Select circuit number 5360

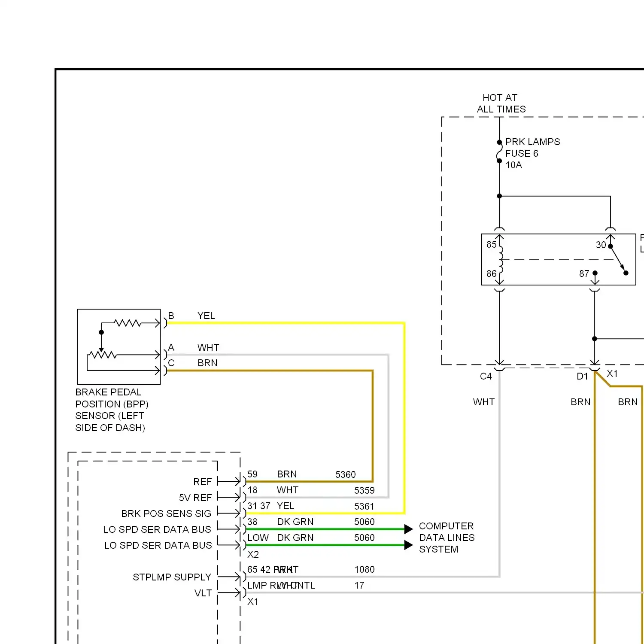346,474
